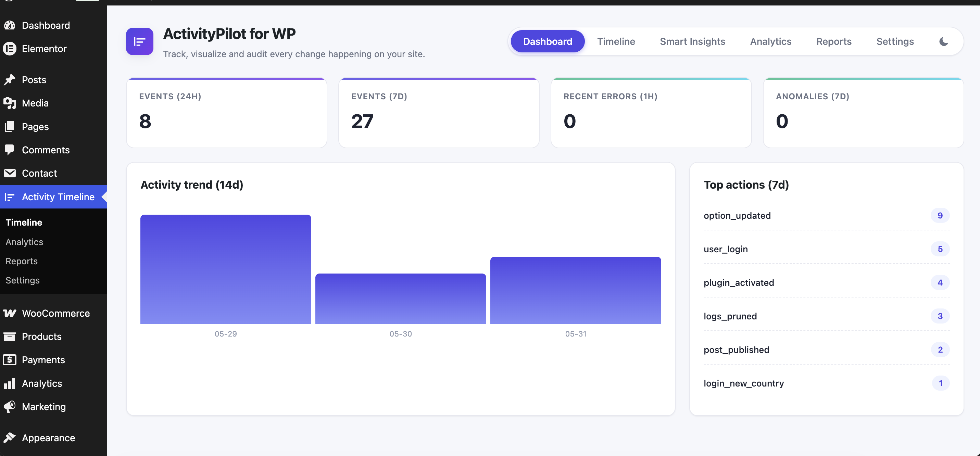Open the Timeline tab in header

tap(616, 41)
